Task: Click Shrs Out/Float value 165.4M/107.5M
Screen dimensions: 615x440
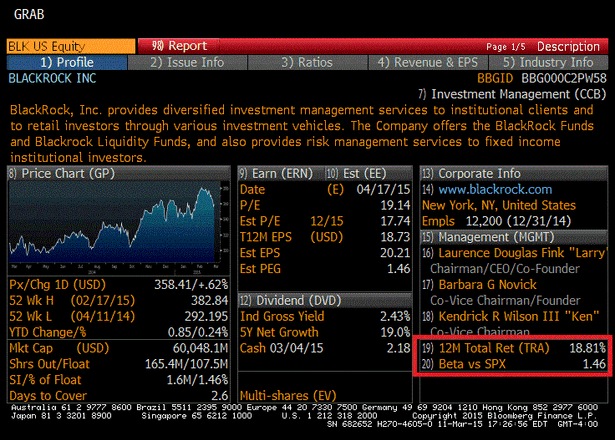Action: 187,364
